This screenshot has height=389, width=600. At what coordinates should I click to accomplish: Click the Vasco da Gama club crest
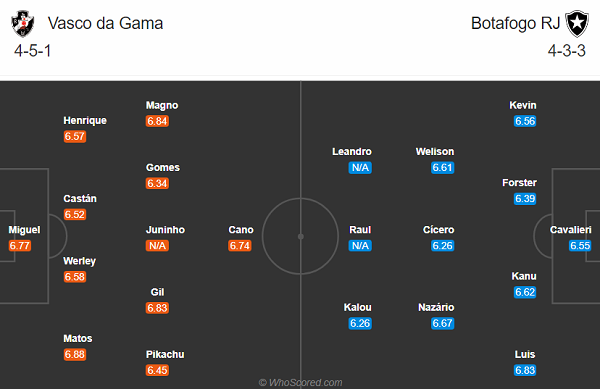(23, 24)
